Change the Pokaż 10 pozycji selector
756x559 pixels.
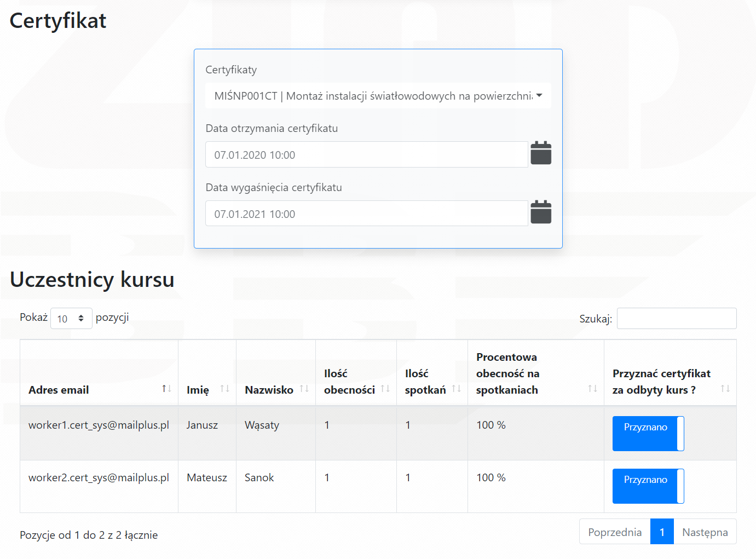coord(71,318)
